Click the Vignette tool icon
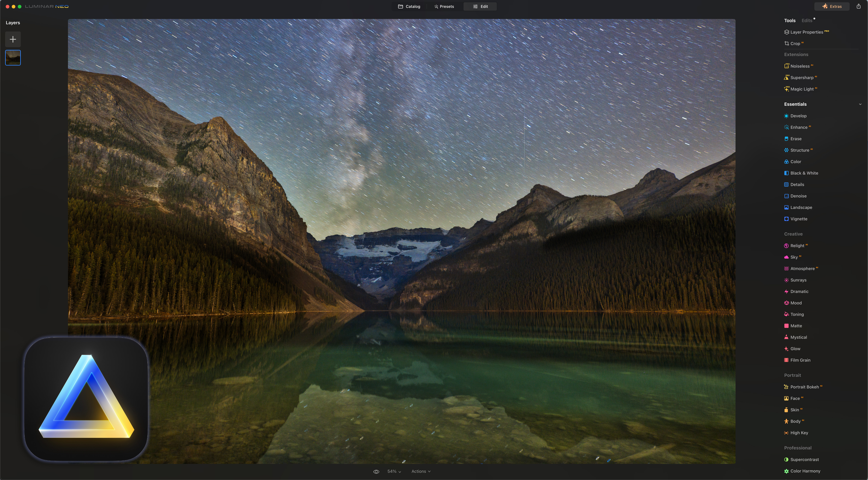The height and width of the screenshot is (480, 868). point(786,219)
